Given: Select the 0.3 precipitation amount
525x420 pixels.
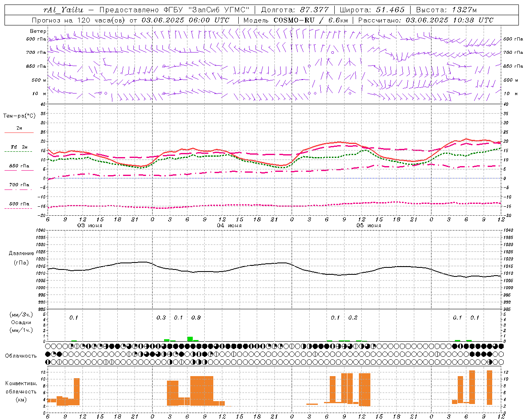Looking at the screenshot, I should point(161,317).
